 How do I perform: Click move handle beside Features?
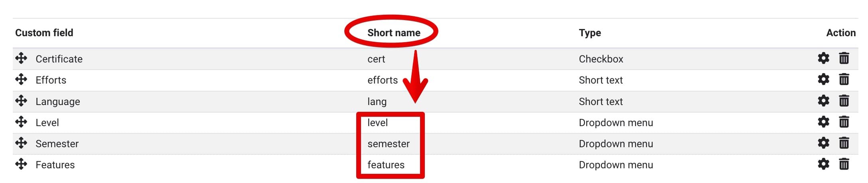(x=21, y=164)
